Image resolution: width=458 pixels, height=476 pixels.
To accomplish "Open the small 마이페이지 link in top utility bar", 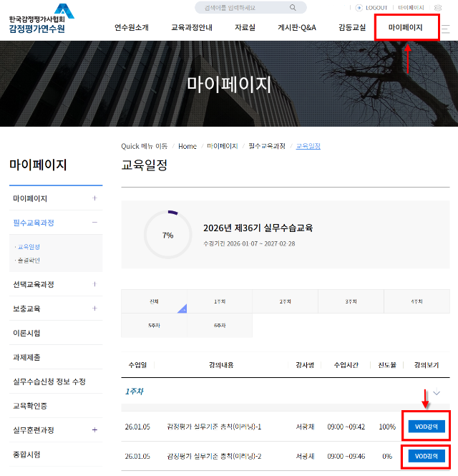I will [411, 8].
